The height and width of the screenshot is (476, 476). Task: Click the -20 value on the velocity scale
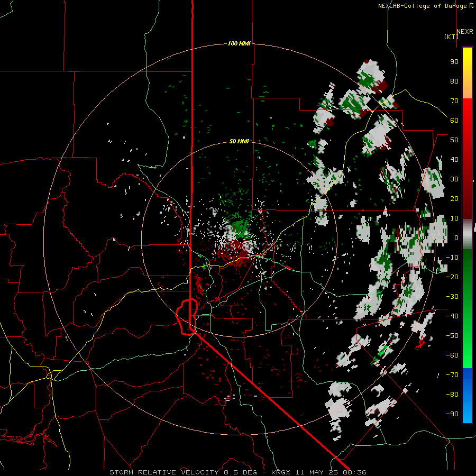pos(452,277)
